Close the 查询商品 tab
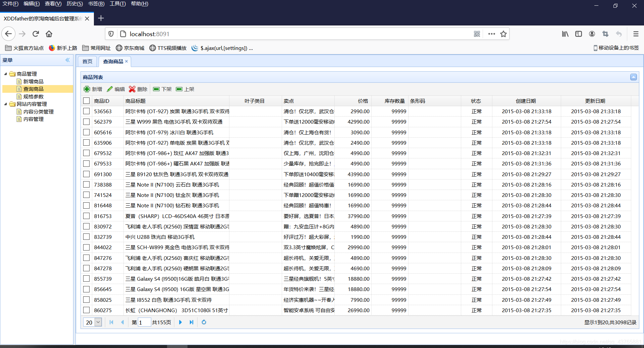Screen dimensions: 644x348 coord(126,61)
